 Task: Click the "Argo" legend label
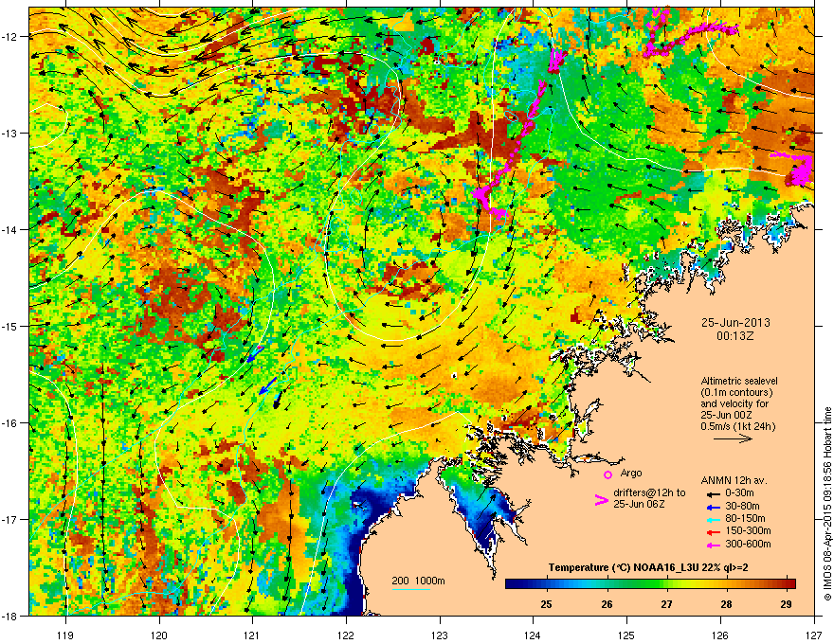point(631,474)
